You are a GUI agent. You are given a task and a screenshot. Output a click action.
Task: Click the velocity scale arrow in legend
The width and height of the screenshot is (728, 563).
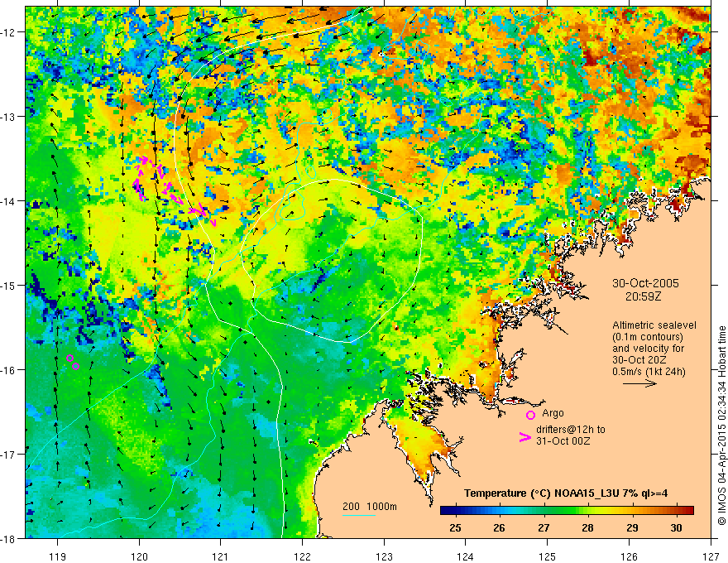point(639,383)
